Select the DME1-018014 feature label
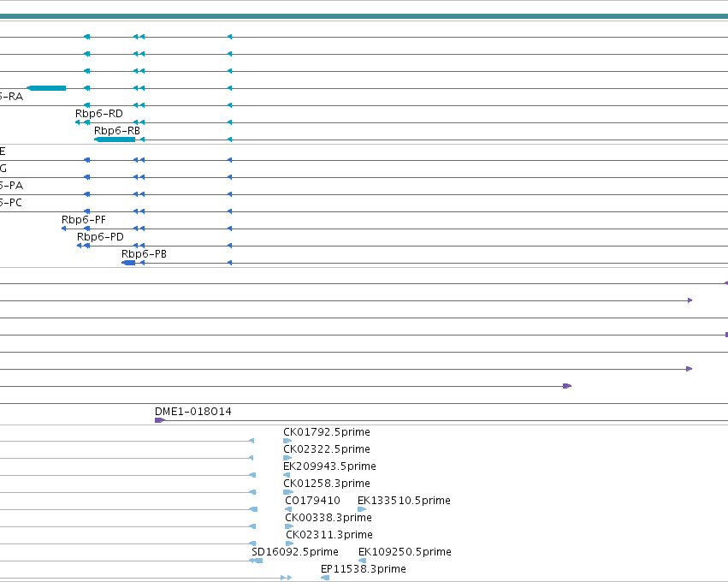 coord(193,412)
